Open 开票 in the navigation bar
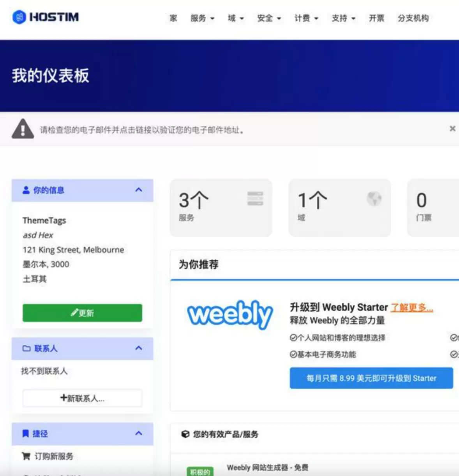 click(376, 18)
